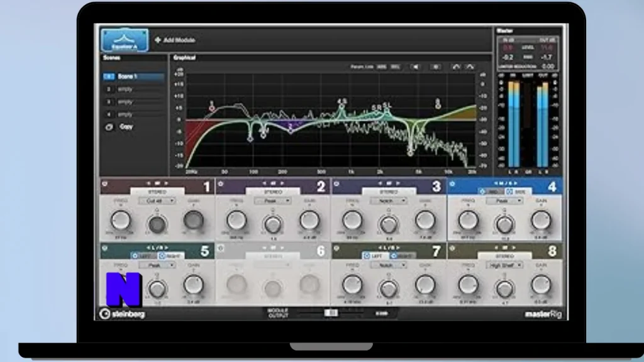Toggle band 3 power button
This screenshot has width=644, height=362.
click(x=336, y=184)
